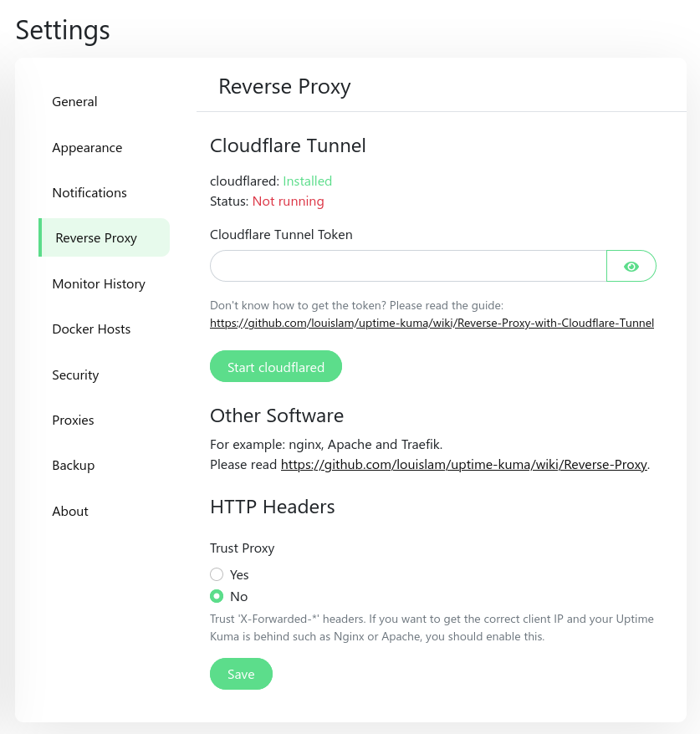The image size is (700, 734).
Task: Show the About page
Action: point(70,512)
